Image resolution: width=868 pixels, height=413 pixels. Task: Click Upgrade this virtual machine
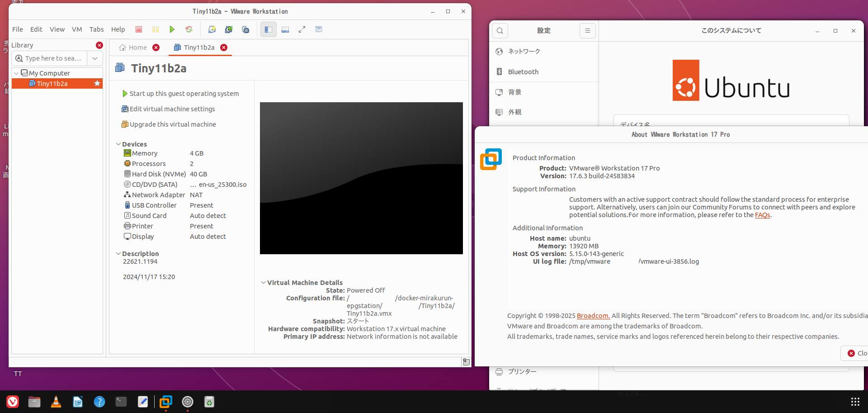coord(169,124)
